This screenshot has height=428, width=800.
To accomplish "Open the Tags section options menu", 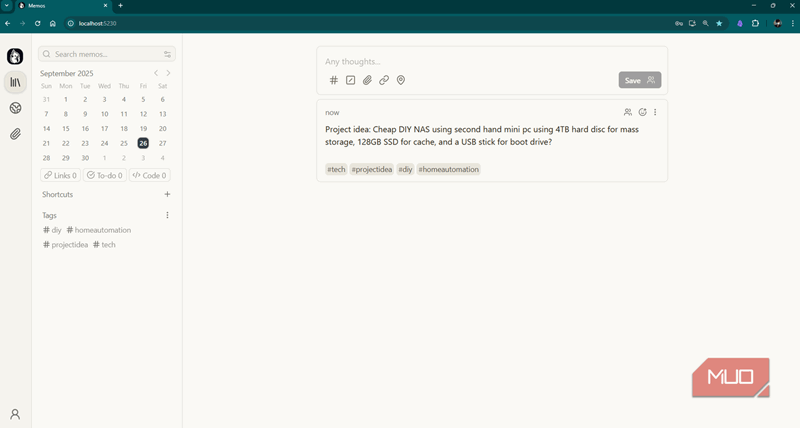I will click(167, 215).
